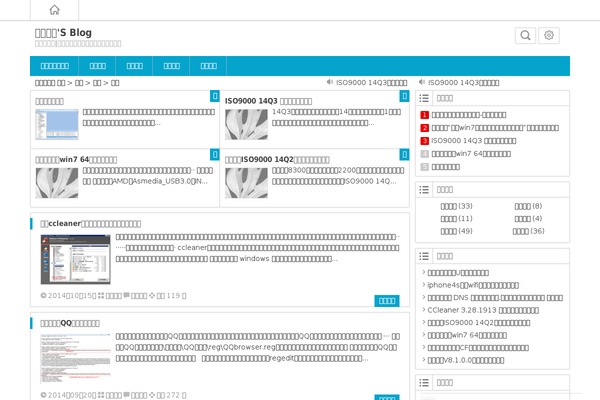Click the 'S Blog site title

click(63, 33)
